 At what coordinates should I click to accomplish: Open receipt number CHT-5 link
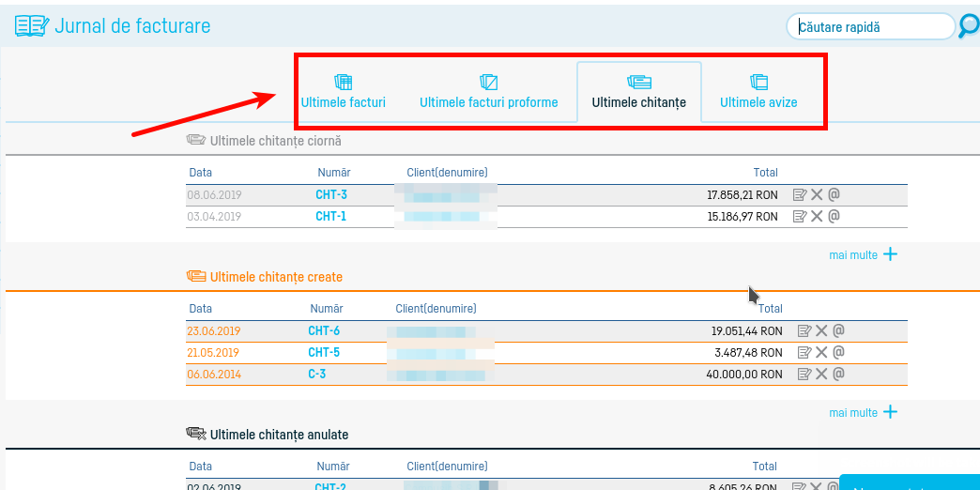[x=324, y=352]
